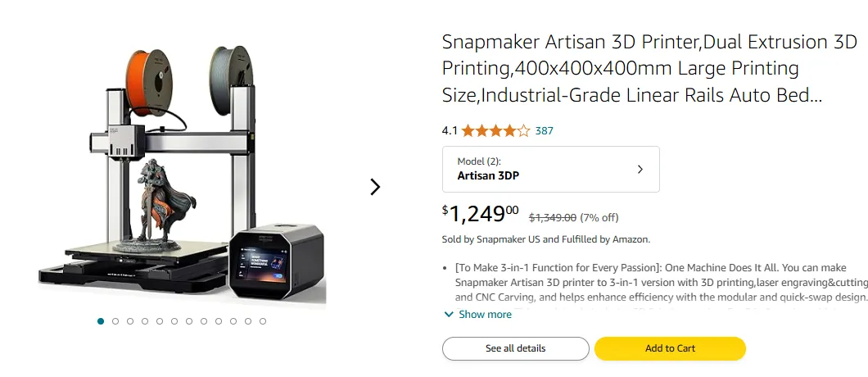Screen dimensions: 868x377
Task: Click the orange star rating icons
Action: tap(495, 130)
